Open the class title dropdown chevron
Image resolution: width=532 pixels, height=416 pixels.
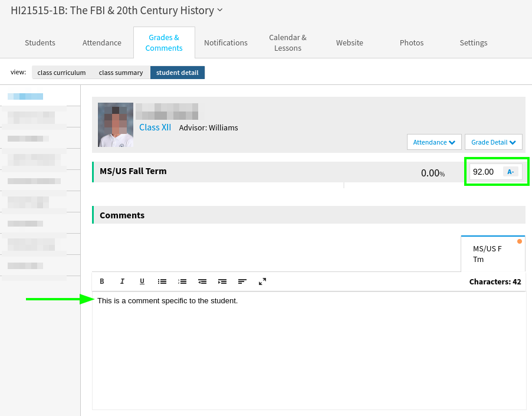(220, 10)
